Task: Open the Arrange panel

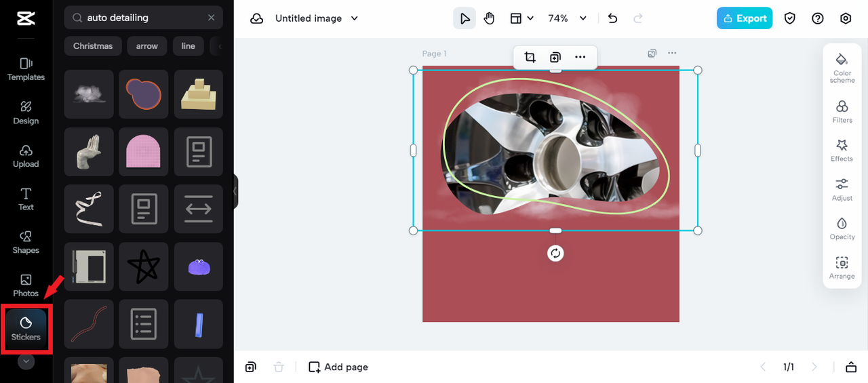Action: (842, 268)
